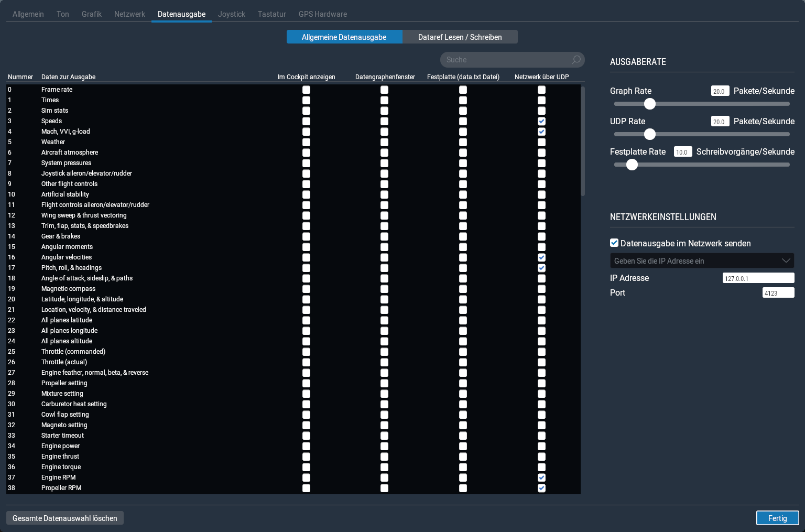This screenshot has height=532, width=805.
Task: Click the data list vertical scrollbar
Action: [x=583, y=141]
